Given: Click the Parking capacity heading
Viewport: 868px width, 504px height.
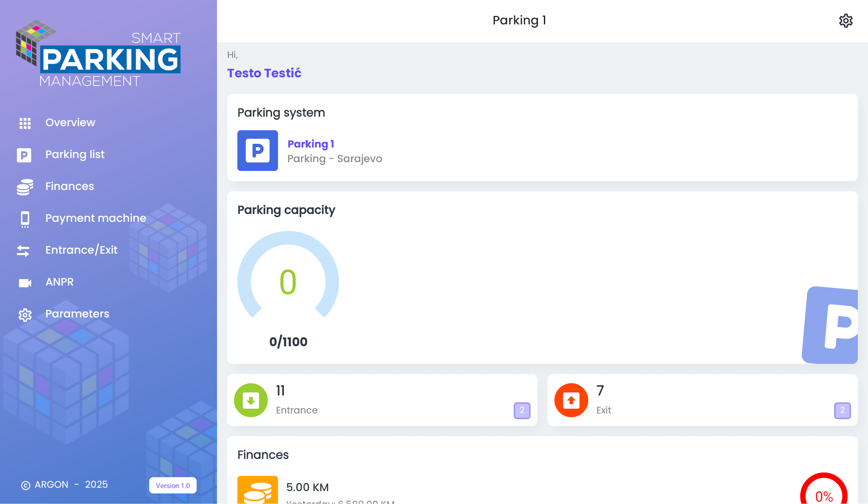Looking at the screenshot, I should 286,210.
